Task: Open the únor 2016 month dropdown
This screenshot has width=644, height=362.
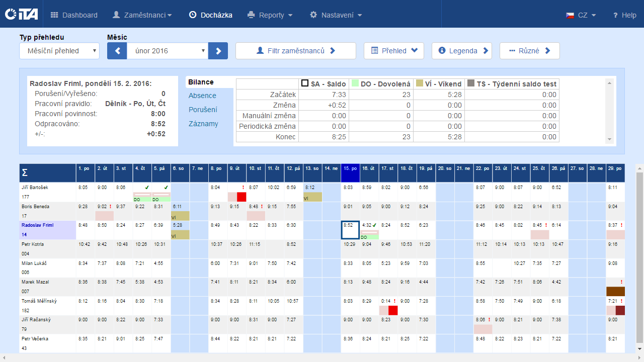Action: tap(167, 51)
